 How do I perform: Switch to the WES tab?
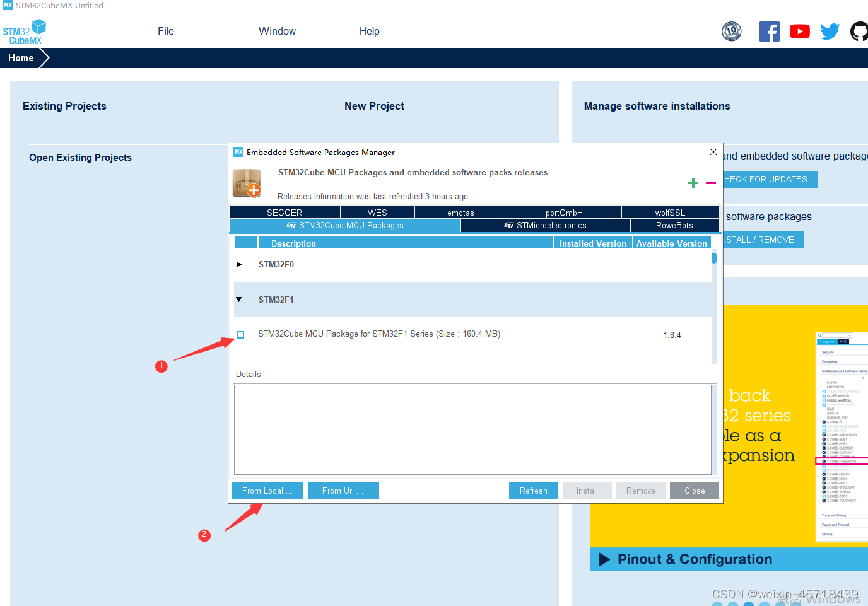[377, 213]
